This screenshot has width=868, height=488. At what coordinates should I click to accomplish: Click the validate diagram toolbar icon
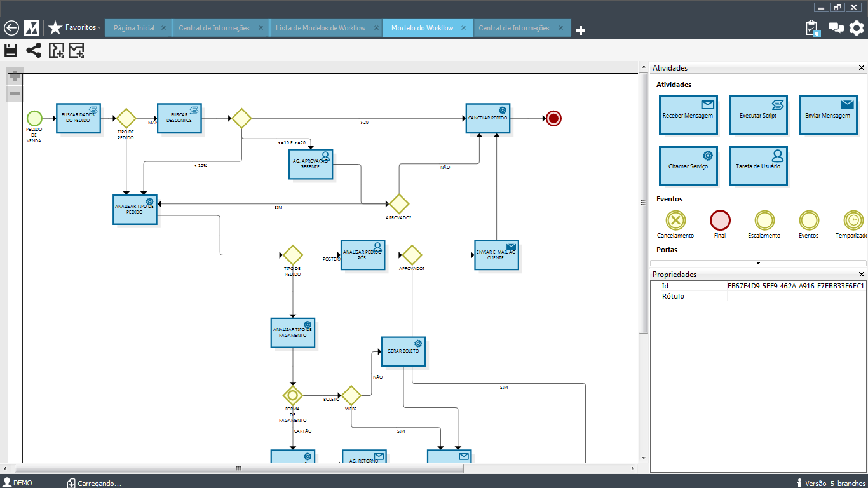77,50
